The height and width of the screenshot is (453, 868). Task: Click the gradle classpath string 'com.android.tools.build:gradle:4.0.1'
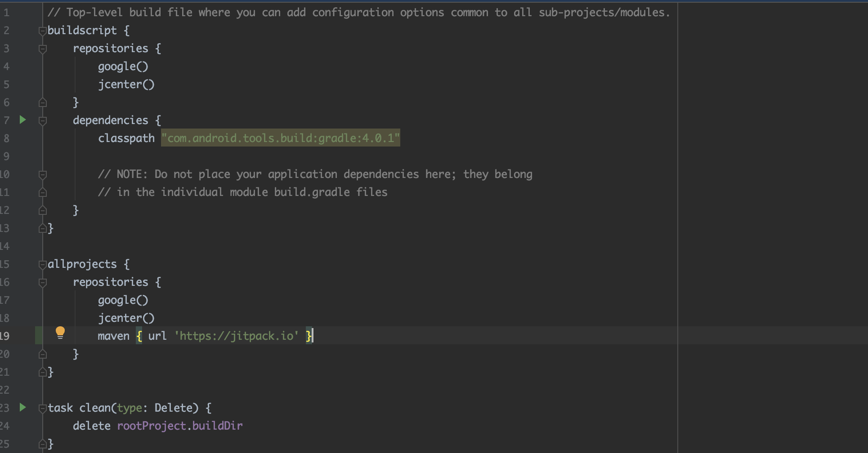281,138
